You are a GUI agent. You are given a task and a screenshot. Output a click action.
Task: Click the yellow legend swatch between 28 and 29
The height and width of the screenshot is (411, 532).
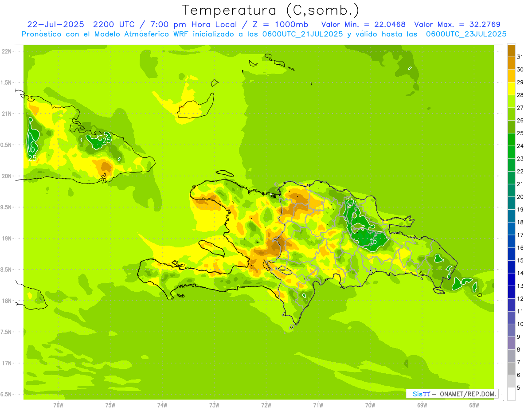coord(511,89)
